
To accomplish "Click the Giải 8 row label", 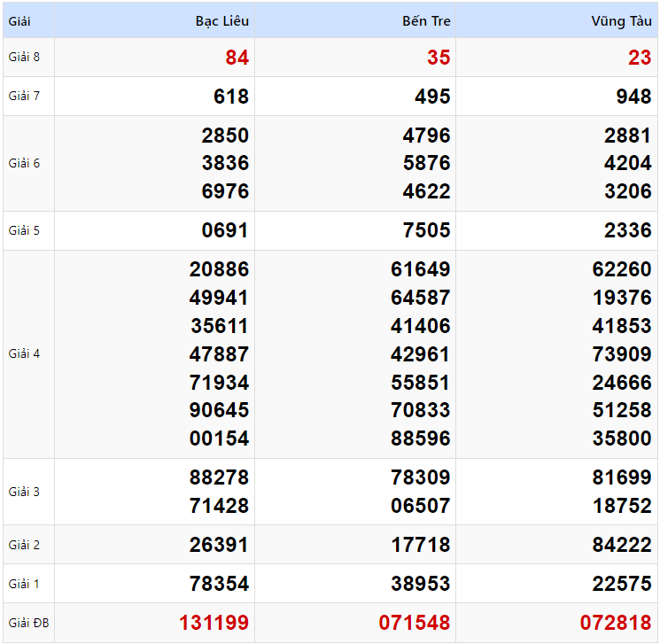I will pyautogui.click(x=25, y=58).
